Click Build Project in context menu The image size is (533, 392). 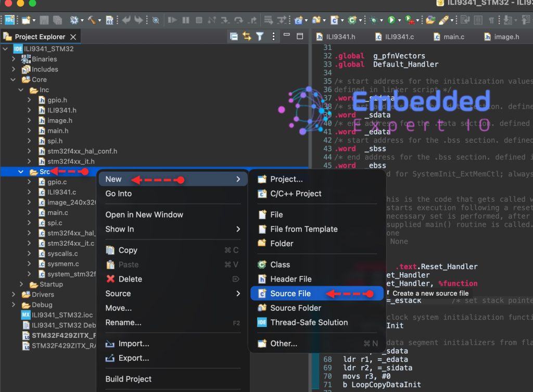(x=129, y=379)
